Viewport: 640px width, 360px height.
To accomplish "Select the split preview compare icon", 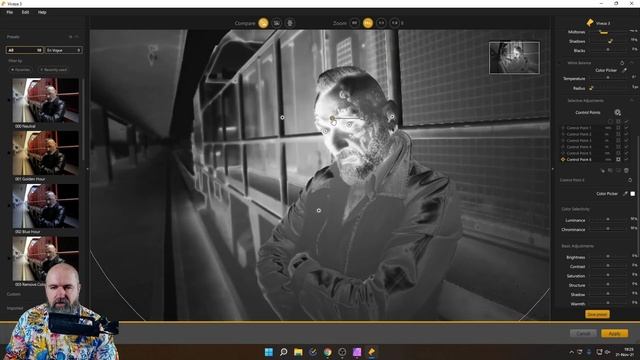I will tap(277, 23).
